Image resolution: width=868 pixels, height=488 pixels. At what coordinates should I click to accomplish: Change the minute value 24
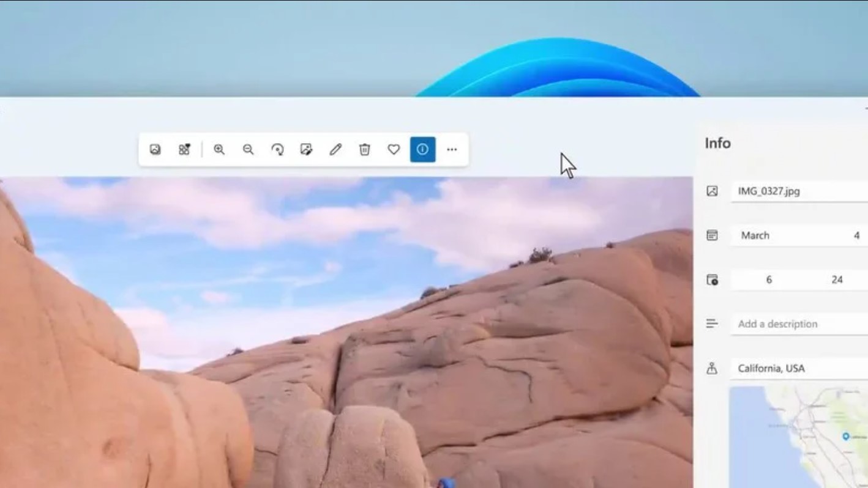(x=837, y=279)
